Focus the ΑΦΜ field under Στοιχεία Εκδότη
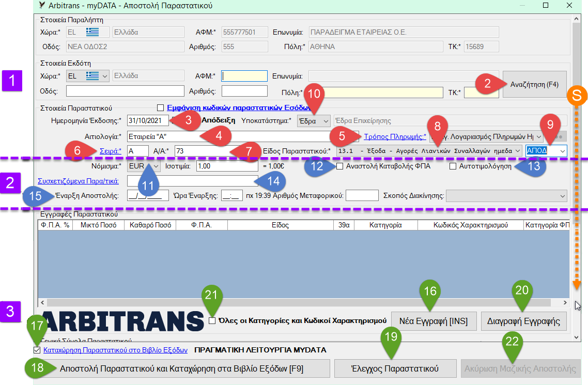The image size is (588, 385). (244, 76)
